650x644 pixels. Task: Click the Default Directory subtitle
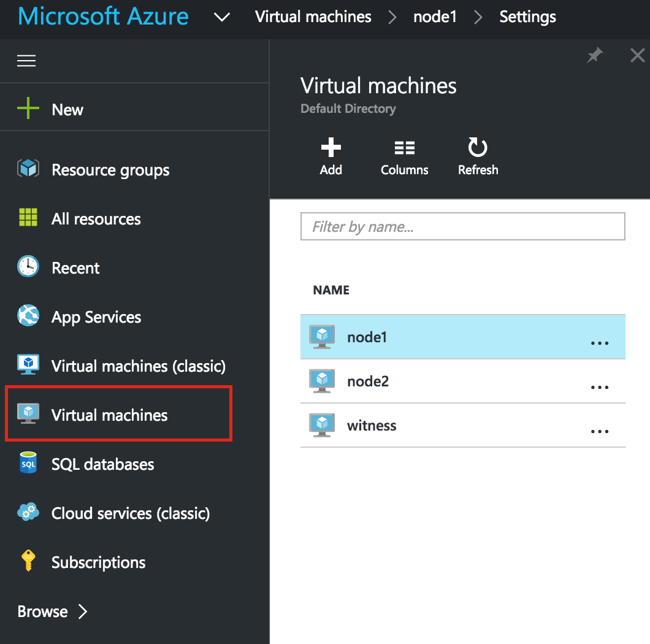348,109
